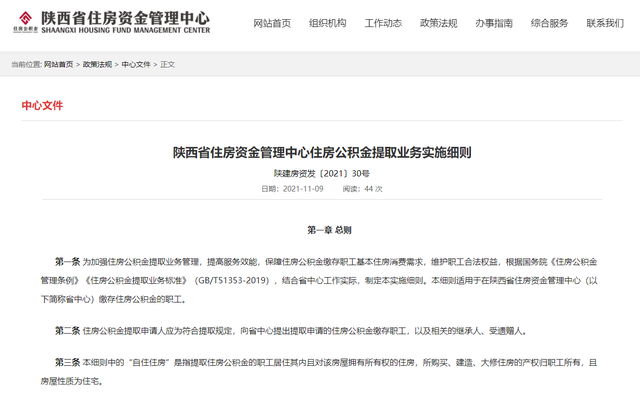
Task: Click the red 中心文件 section heading
Action: (42, 106)
